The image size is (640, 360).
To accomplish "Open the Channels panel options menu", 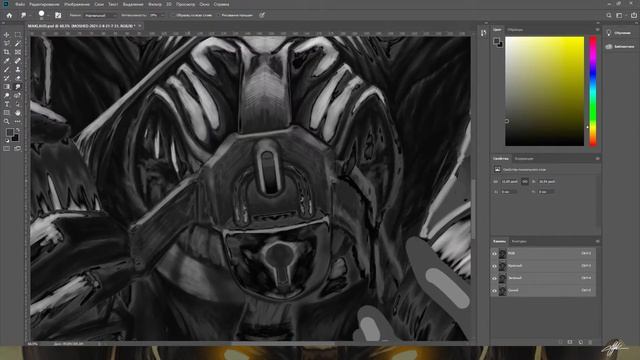I will (x=598, y=241).
